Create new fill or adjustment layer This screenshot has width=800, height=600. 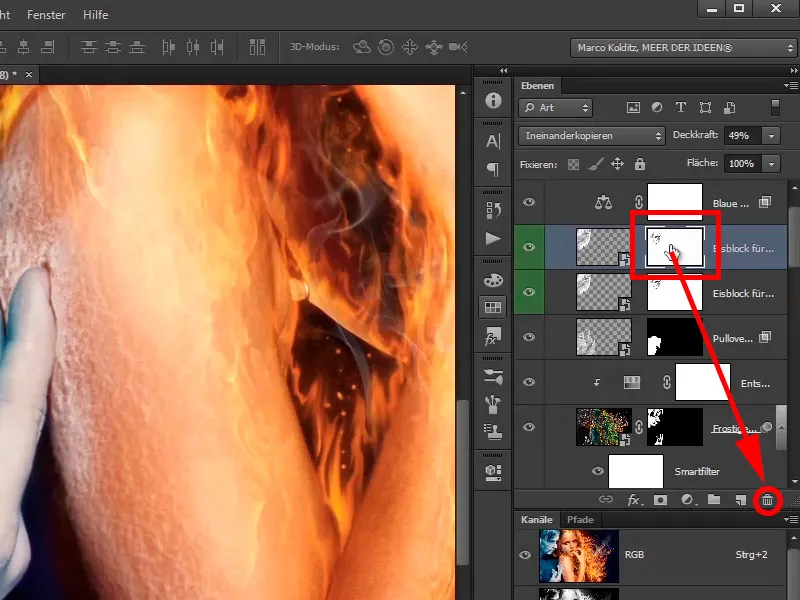[x=687, y=500]
